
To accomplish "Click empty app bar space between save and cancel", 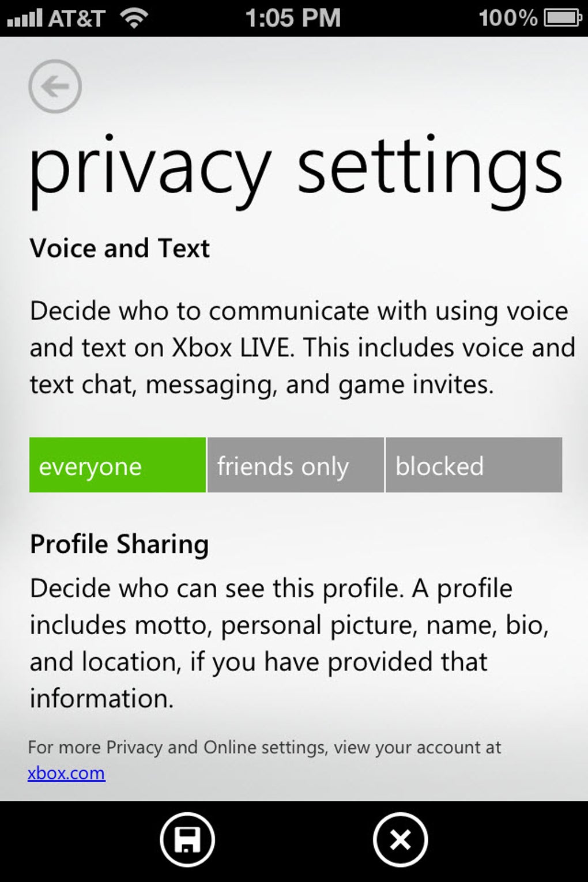I will pyautogui.click(x=294, y=840).
